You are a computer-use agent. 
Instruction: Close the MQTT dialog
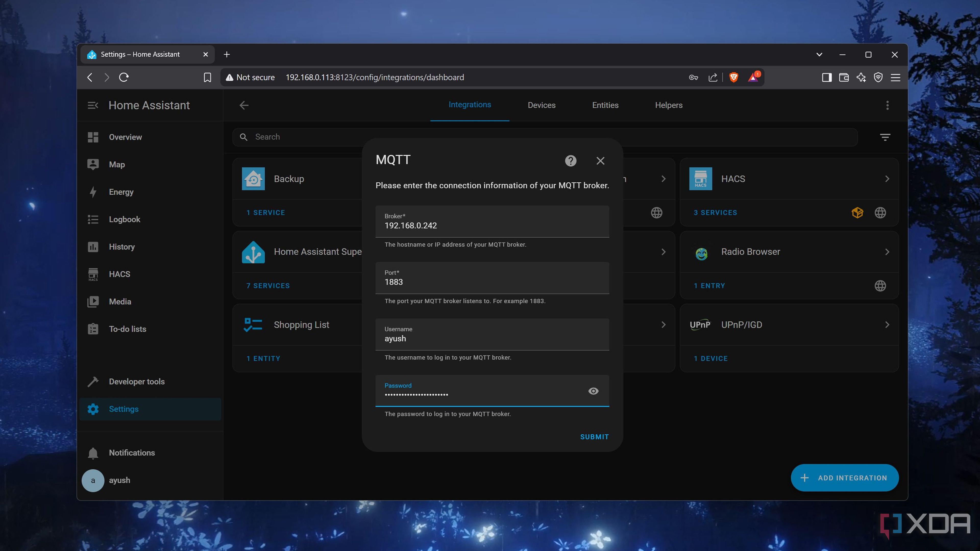click(x=600, y=161)
